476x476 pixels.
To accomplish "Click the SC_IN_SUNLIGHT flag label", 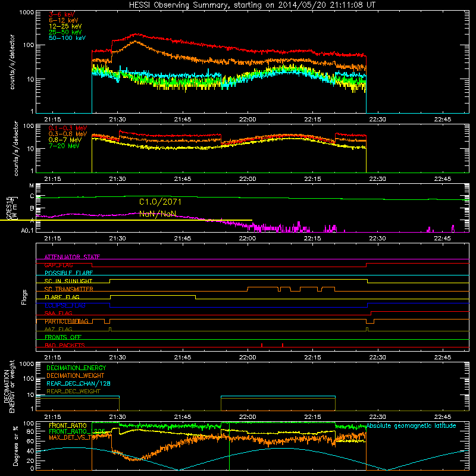I will click(68, 281).
